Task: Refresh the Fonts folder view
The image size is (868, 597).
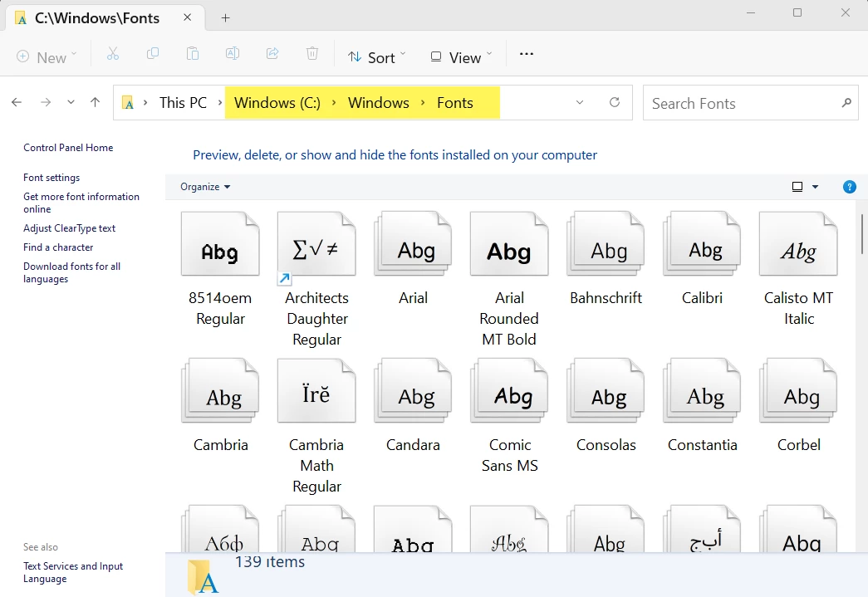Action: 615,102
